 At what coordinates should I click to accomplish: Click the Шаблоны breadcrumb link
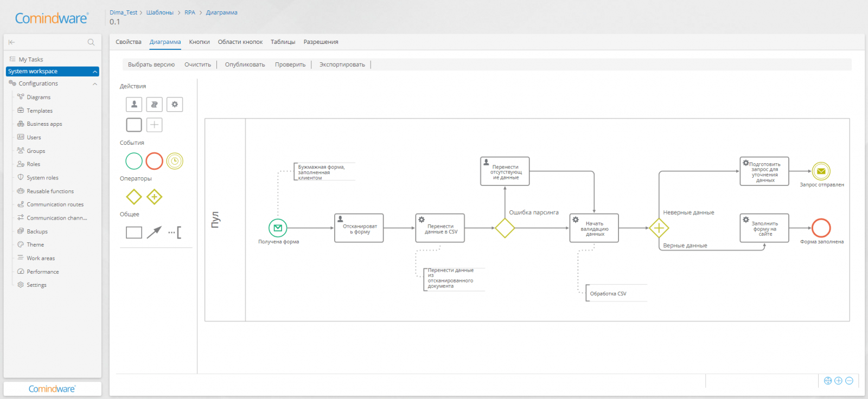160,12
